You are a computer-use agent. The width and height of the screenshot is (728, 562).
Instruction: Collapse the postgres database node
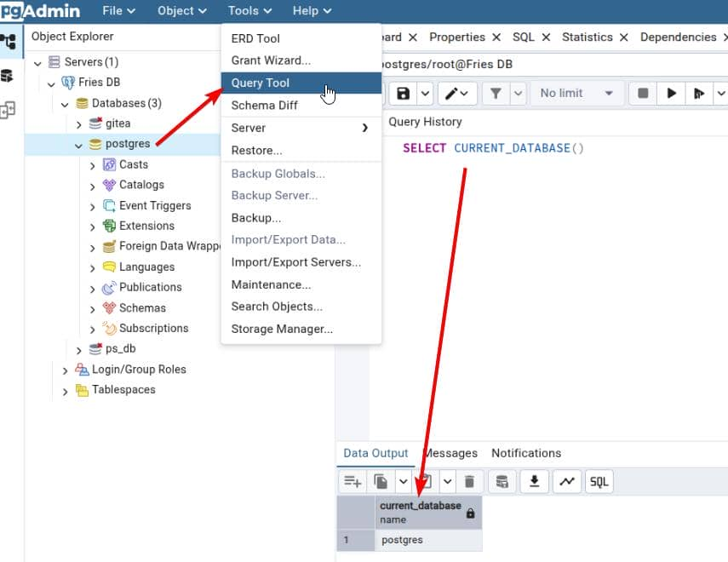(x=78, y=145)
